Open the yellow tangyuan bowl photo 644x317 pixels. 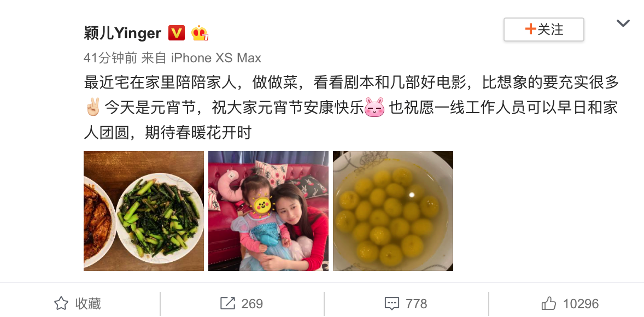tap(393, 211)
